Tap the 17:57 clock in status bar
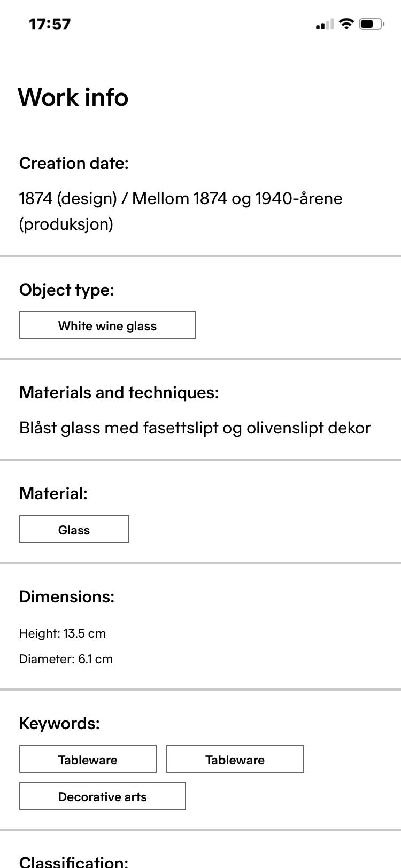This screenshot has width=401, height=868. point(50,24)
